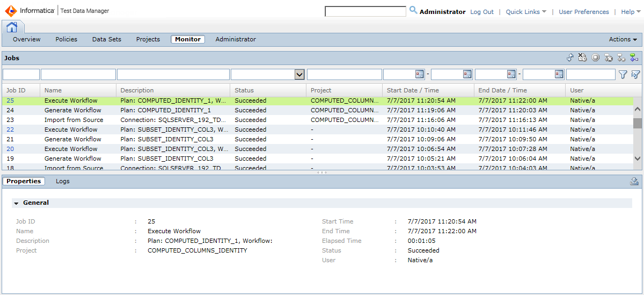Open the Data Sets tab
644x295 pixels.
(107, 39)
